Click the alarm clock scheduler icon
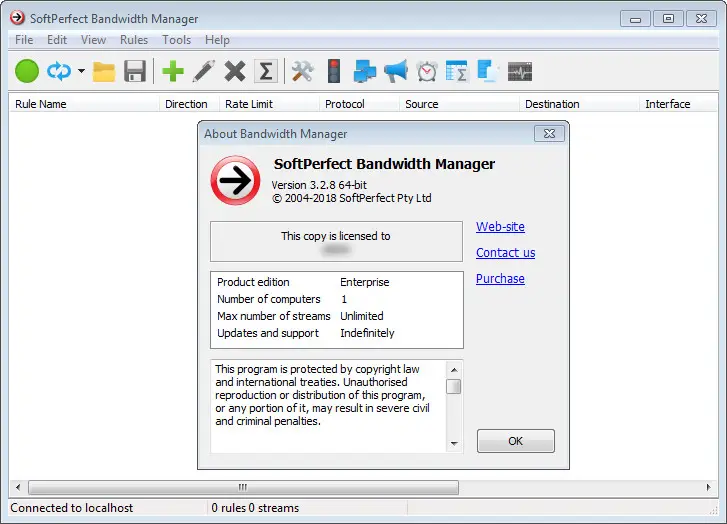 coord(427,71)
